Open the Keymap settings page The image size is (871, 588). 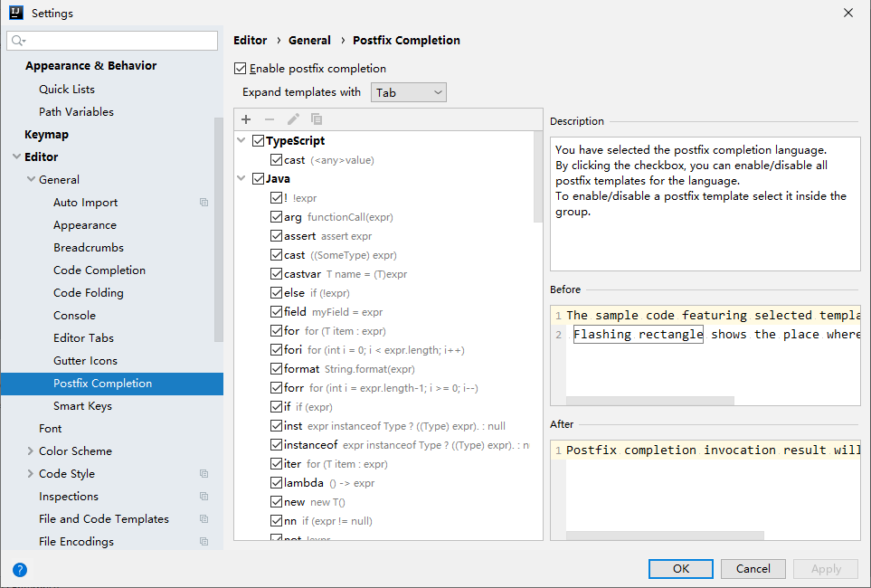point(47,135)
